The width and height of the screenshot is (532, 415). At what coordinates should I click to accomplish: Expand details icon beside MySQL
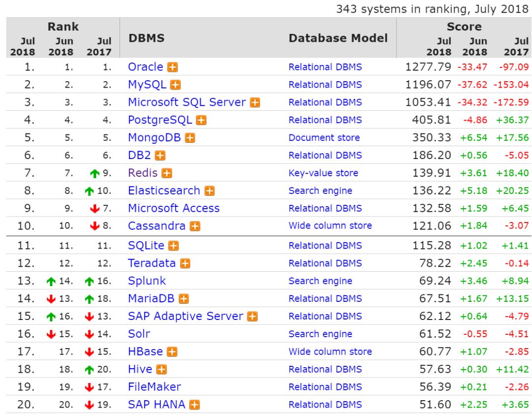175,85
